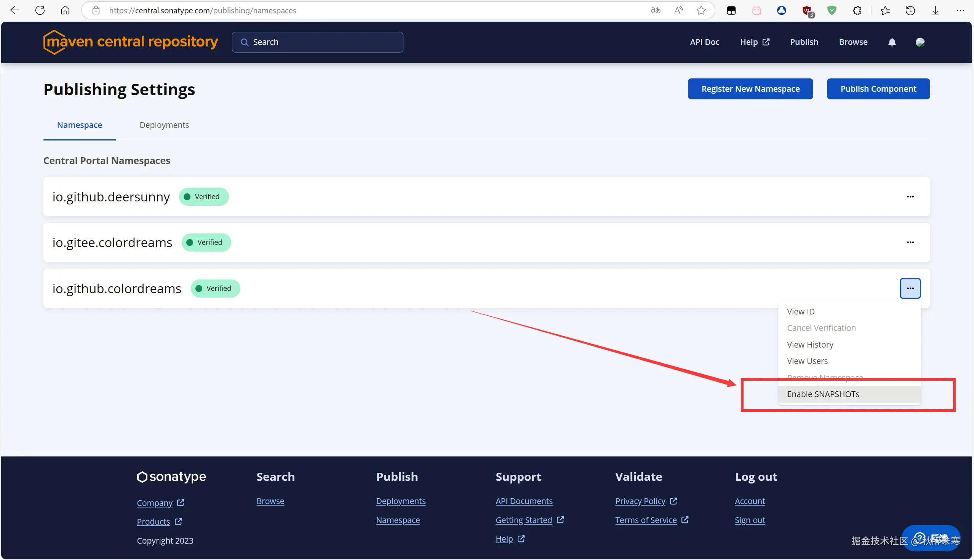Image resolution: width=974 pixels, height=560 pixels.
Task: Open browser extensions puzzle icon
Action: click(857, 10)
